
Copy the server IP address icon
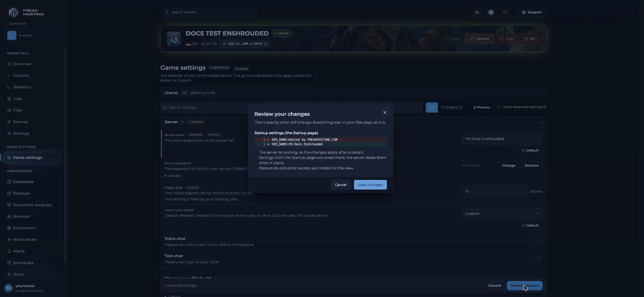coord(266,44)
